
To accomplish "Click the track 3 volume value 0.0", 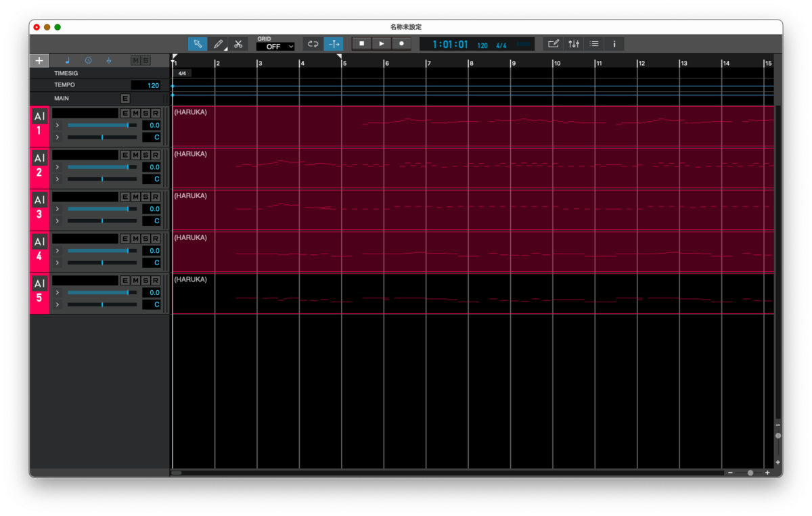I will [152, 209].
